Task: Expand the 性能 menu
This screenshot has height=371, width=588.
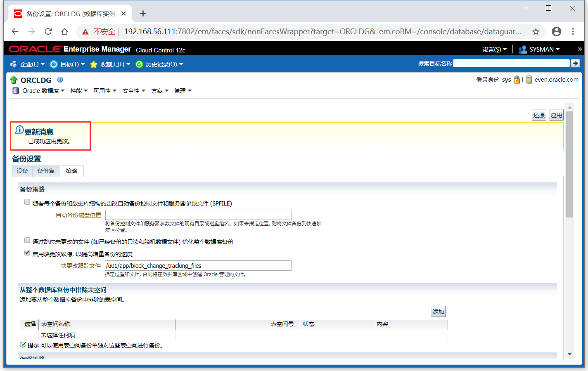Action: click(79, 91)
